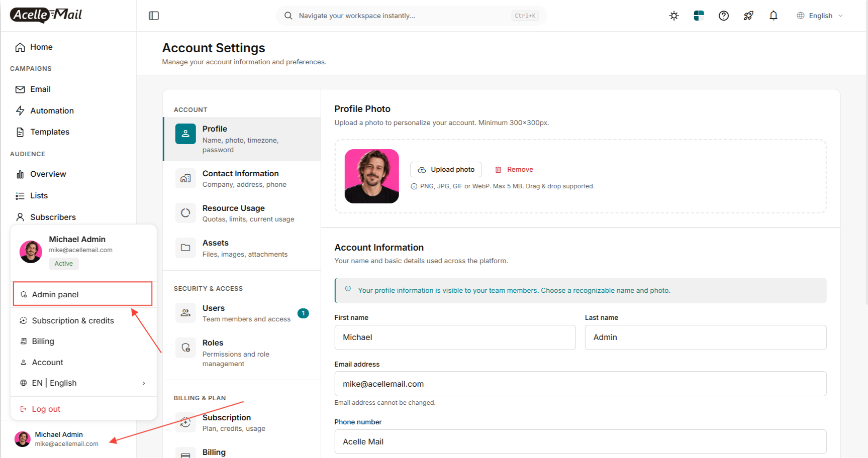Click the Resource Usage circle icon
This screenshot has width=868, height=458.
185,213
